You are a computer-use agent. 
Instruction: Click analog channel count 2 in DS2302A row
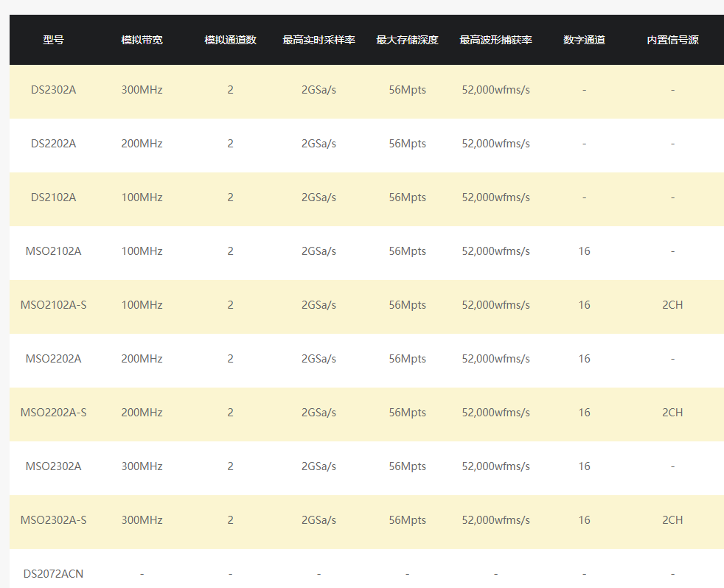pos(231,90)
